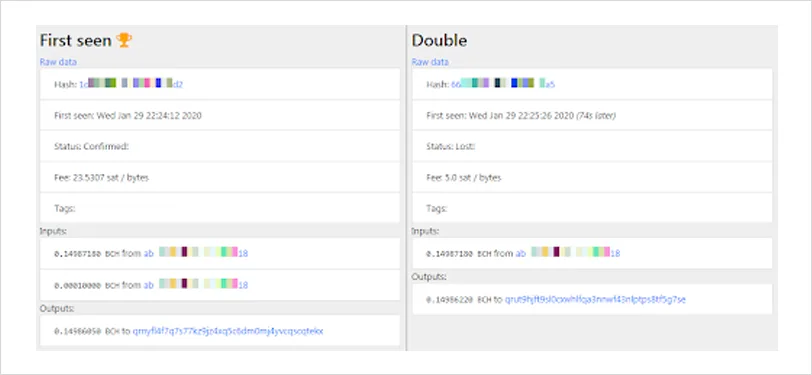Open First seen input address for 0.14987180 BCH
This screenshot has height=375, width=812.
(196, 254)
